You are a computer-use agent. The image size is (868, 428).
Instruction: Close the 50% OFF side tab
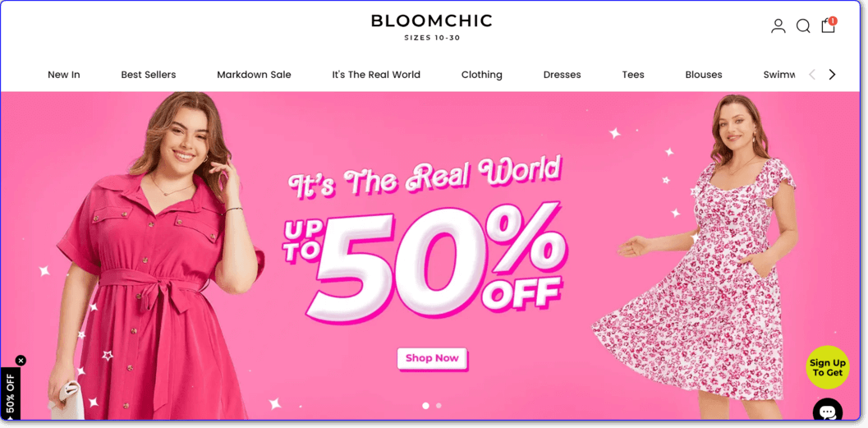click(x=21, y=361)
